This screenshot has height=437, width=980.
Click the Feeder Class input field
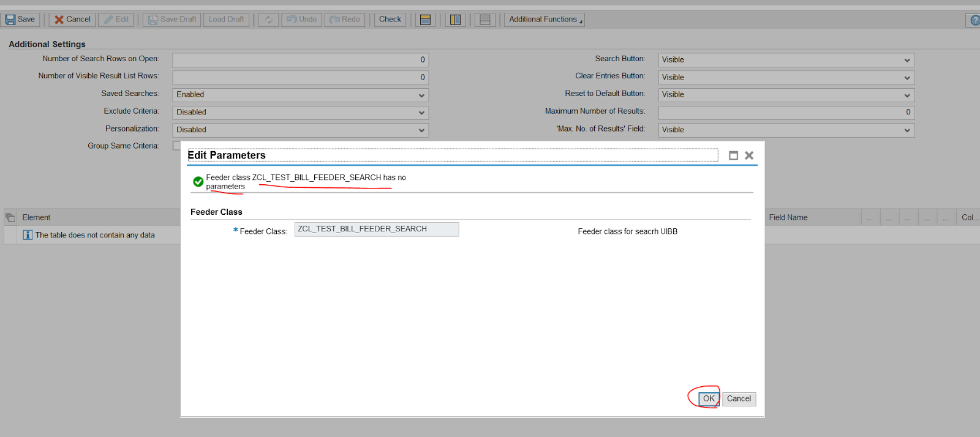pos(376,229)
